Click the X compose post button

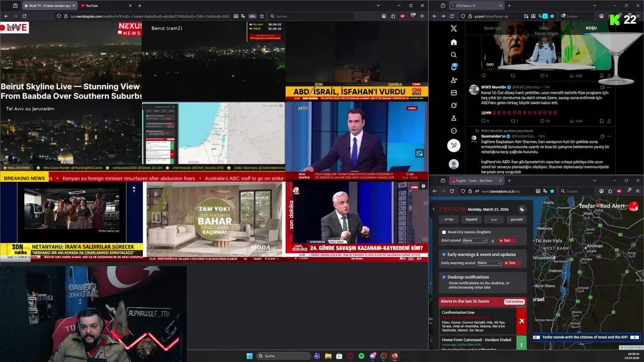[x=453, y=146]
